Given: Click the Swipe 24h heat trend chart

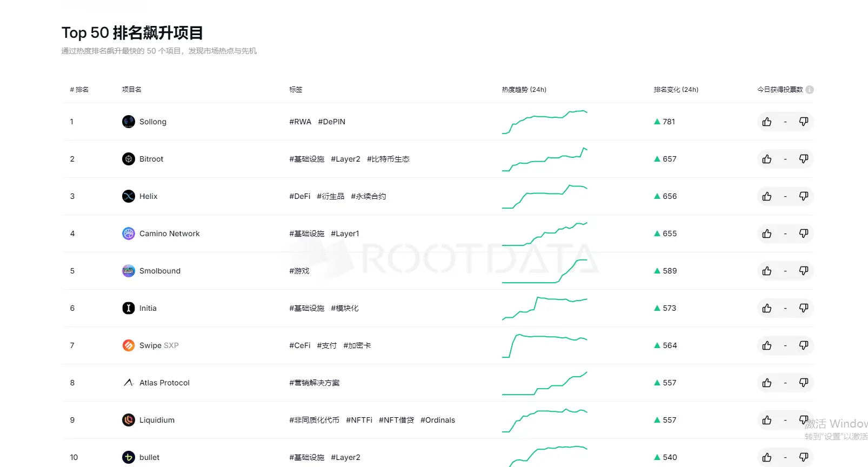Looking at the screenshot, I should click(x=545, y=345).
